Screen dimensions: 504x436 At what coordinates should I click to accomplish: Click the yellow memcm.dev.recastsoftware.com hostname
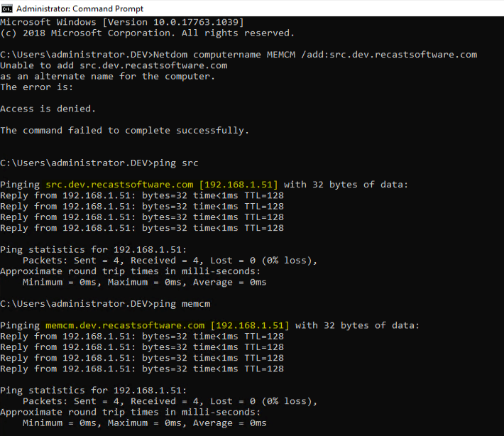124,325
